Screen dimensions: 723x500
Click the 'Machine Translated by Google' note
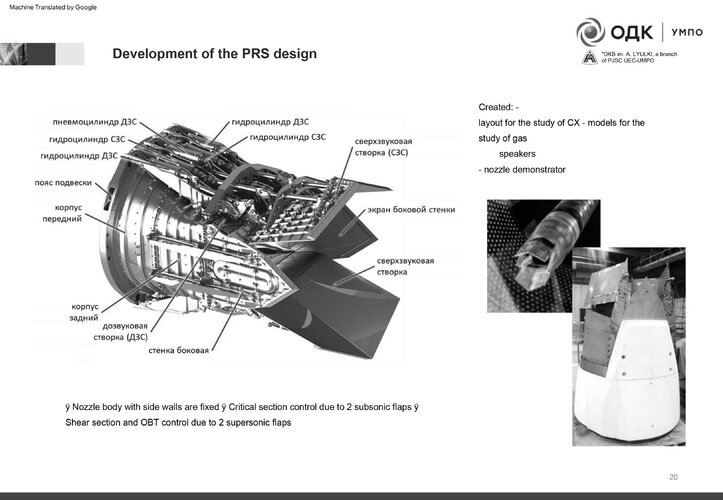tap(53, 7)
